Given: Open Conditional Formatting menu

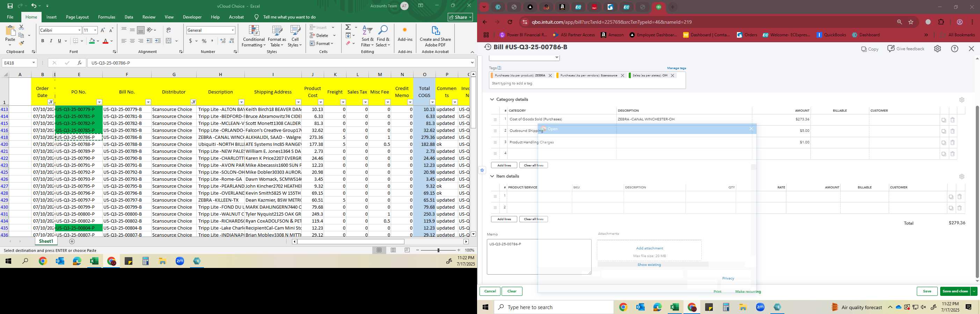Looking at the screenshot, I should tap(254, 36).
